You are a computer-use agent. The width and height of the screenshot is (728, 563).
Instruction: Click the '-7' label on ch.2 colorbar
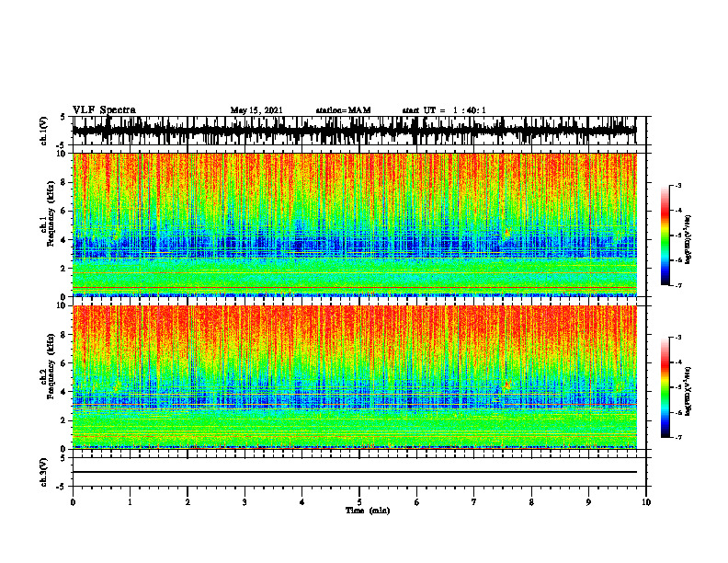pyautogui.click(x=678, y=437)
